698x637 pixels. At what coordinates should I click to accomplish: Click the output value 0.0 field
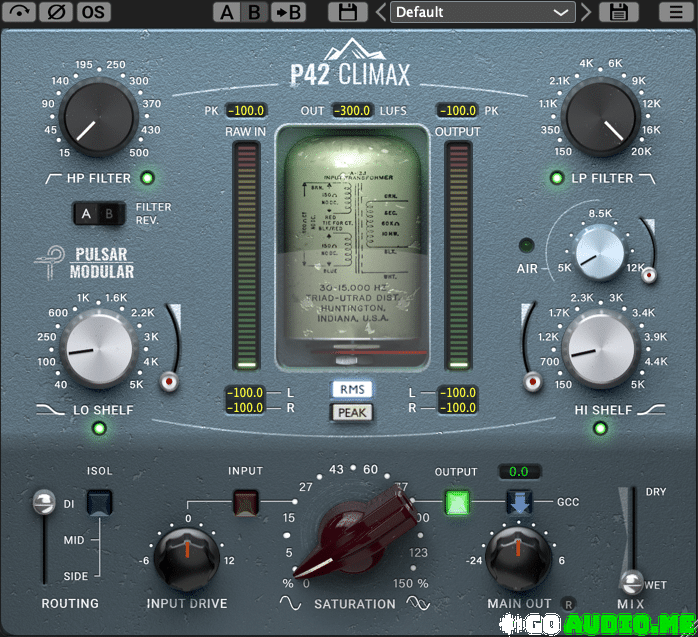(519, 471)
